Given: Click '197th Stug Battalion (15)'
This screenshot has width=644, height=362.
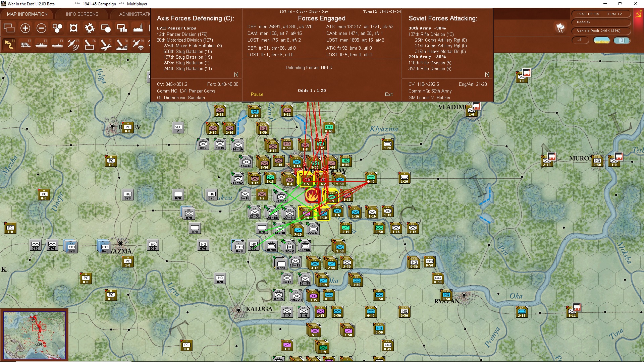Looking at the screenshot, I should click(187, 57).
